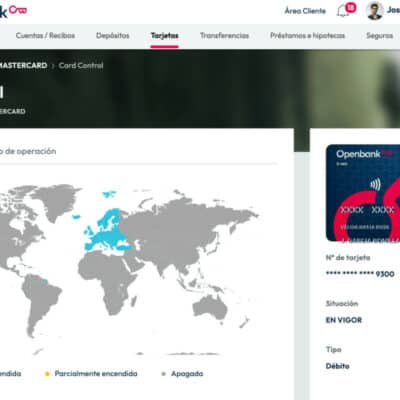The width and height of the screenshot is (400, 400).
Task: Select the Tarjetas tab
Action: coord(164,35)
